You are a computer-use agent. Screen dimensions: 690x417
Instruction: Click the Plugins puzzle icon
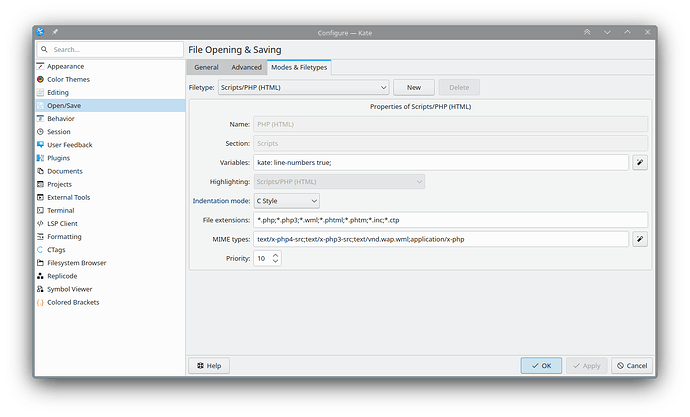pos(40,158)
